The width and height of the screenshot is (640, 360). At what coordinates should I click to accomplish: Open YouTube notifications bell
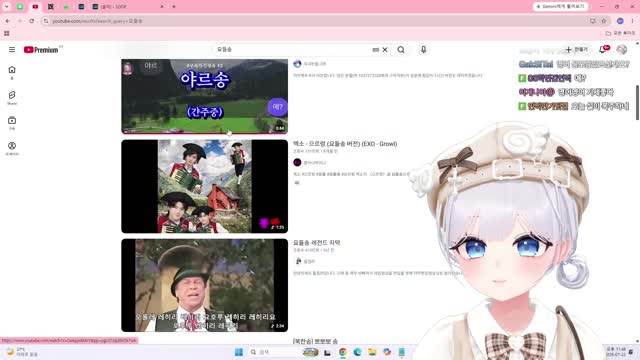602,50
